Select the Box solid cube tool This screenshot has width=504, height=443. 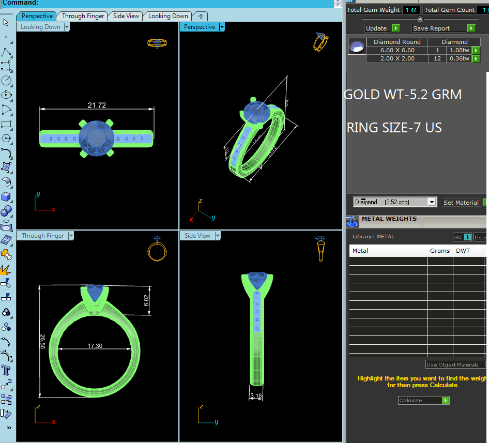coord(6,196)
